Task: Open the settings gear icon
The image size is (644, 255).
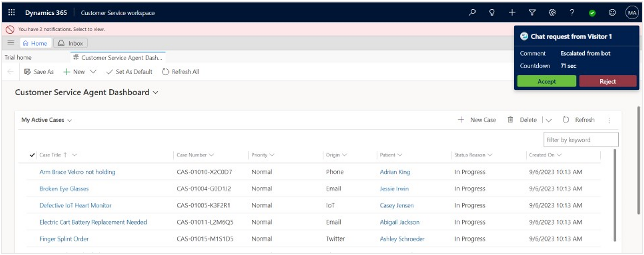Action: (x=552, y=12)
